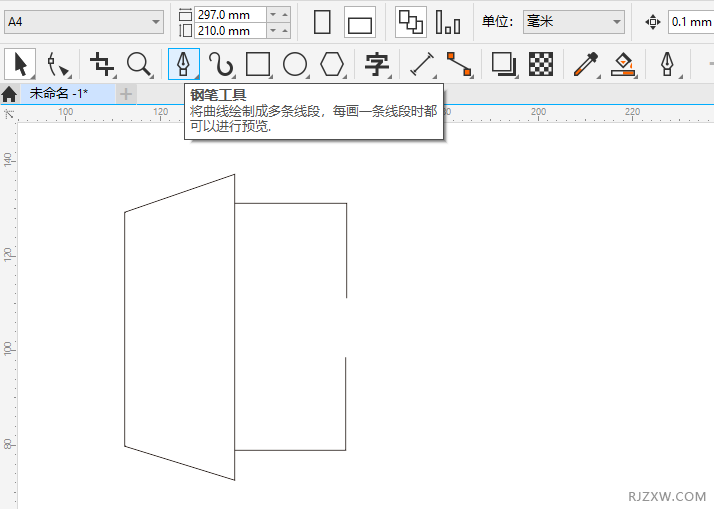Screen dimensions: 714x509
Task: Select the Color Eyedropper tool
Action: point(586,64)
